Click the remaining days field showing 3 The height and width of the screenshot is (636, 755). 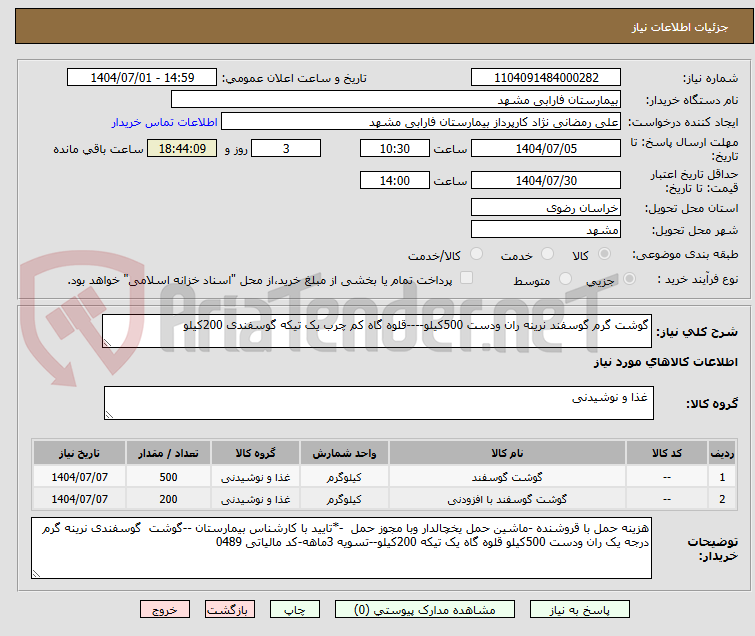[286, 148]
